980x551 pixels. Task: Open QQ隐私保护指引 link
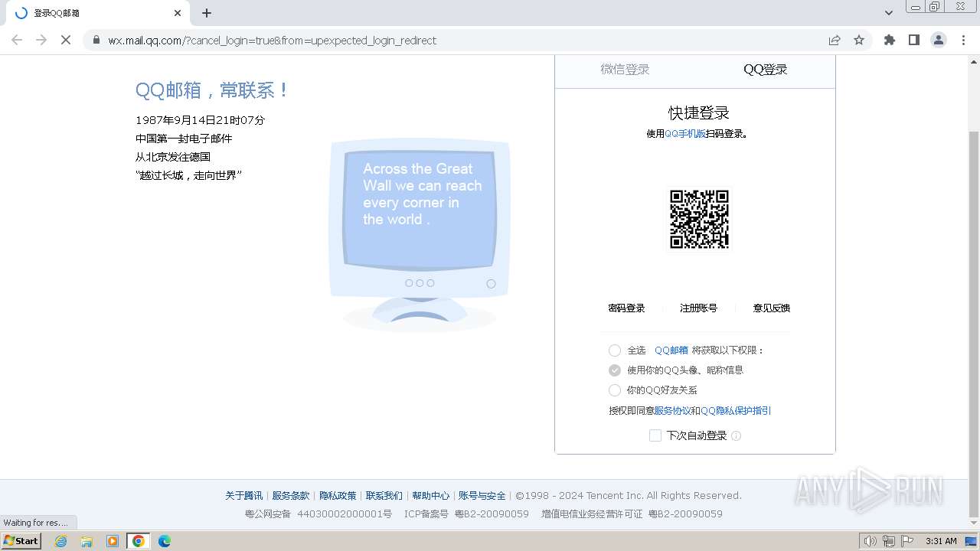pos(736,410)
